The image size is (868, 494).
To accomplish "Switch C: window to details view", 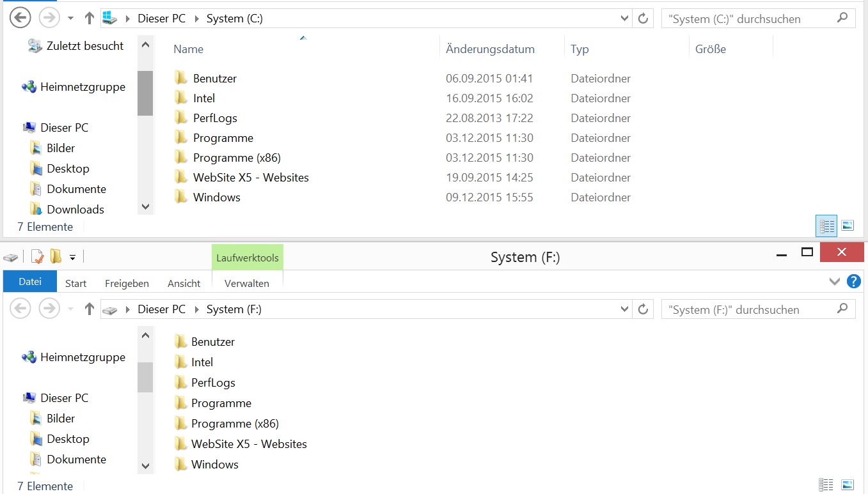I will click(x=827, y=226).
